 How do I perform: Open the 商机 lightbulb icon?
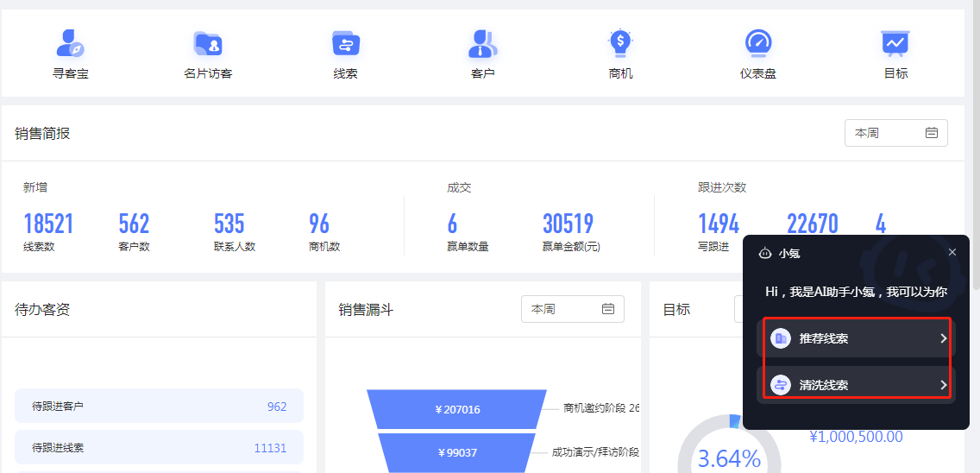pyautogui.click(x=620, y=43)
